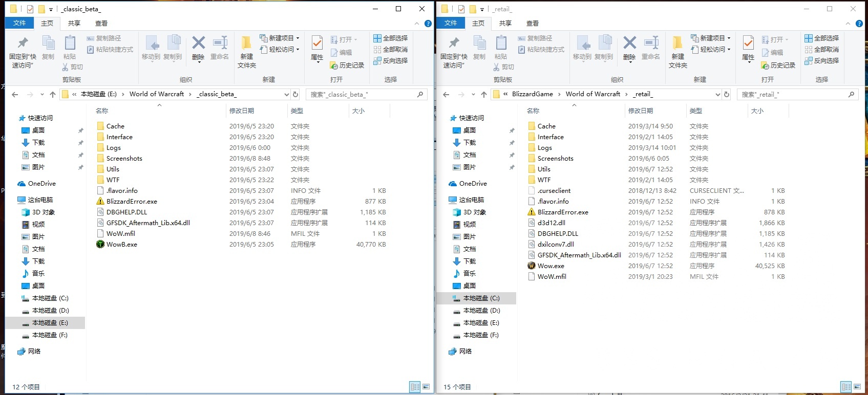Click History (历史记录) in _retail_ window

779,65
